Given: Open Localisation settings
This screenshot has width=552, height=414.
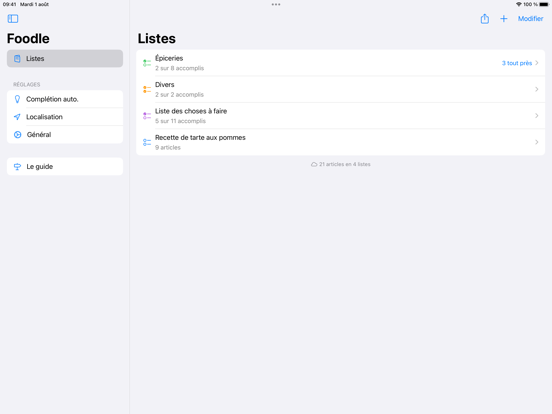Looking at the screenshot, I should (65, 117).
